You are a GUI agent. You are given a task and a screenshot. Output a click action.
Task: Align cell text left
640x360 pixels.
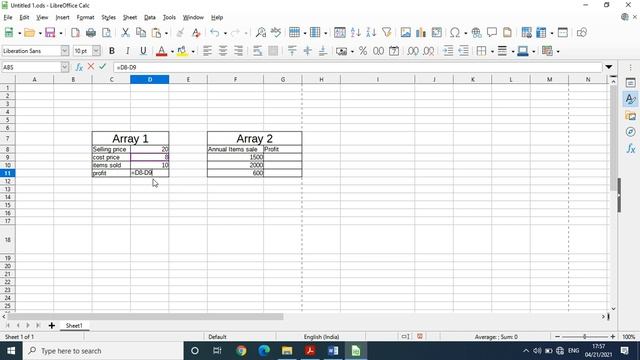(x=207, y=51)
